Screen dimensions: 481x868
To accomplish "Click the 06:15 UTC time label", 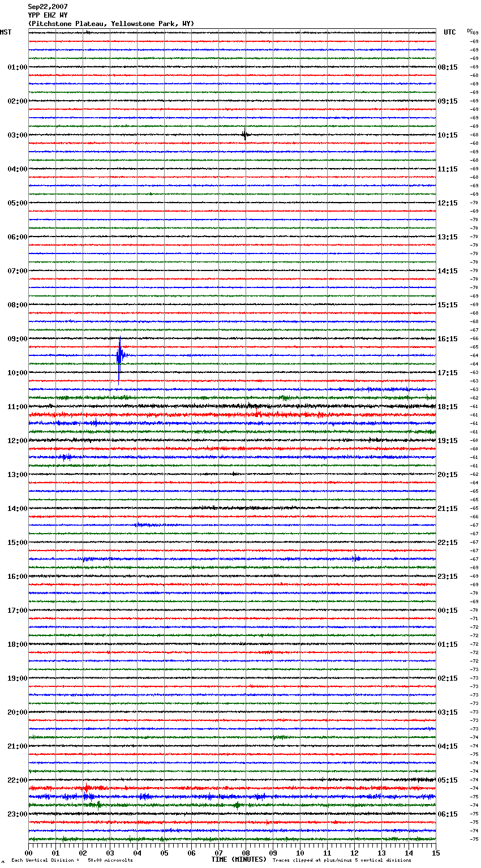I will [x=448, y=814].
